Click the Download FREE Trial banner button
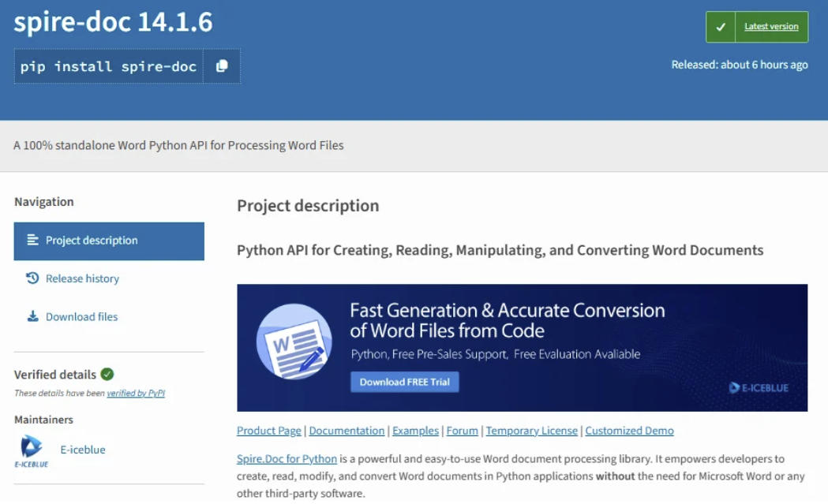Screen dimensions: 828x504 tap(404, 382)
